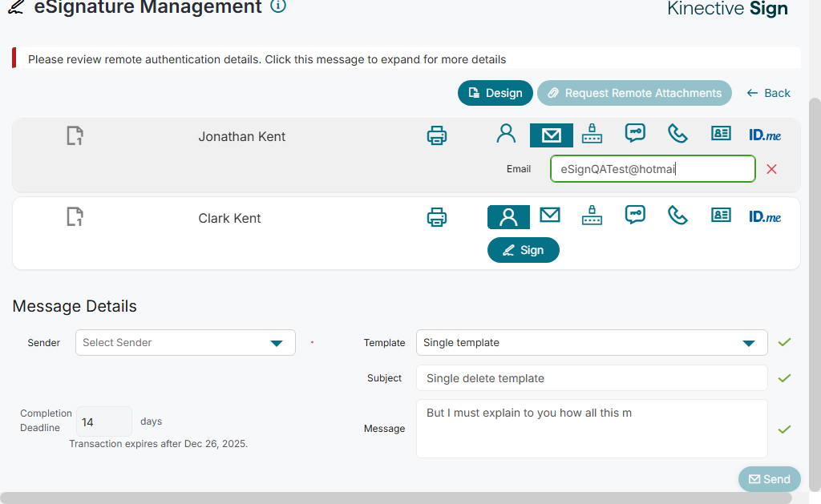This screenshot has width=821, height=504.
Task: Expand the Template dropdown
Action: point(592,343)
